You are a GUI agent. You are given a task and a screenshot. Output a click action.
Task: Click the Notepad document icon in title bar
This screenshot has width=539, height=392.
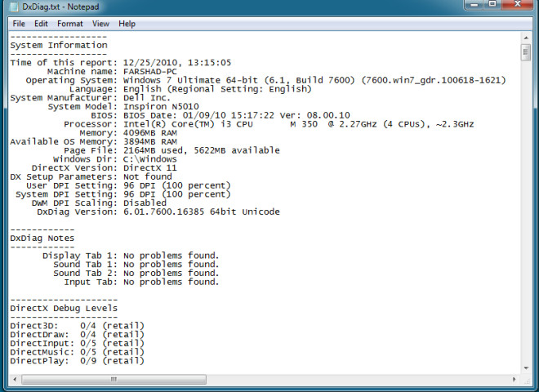pyautogui.click(x=14, y=7)
